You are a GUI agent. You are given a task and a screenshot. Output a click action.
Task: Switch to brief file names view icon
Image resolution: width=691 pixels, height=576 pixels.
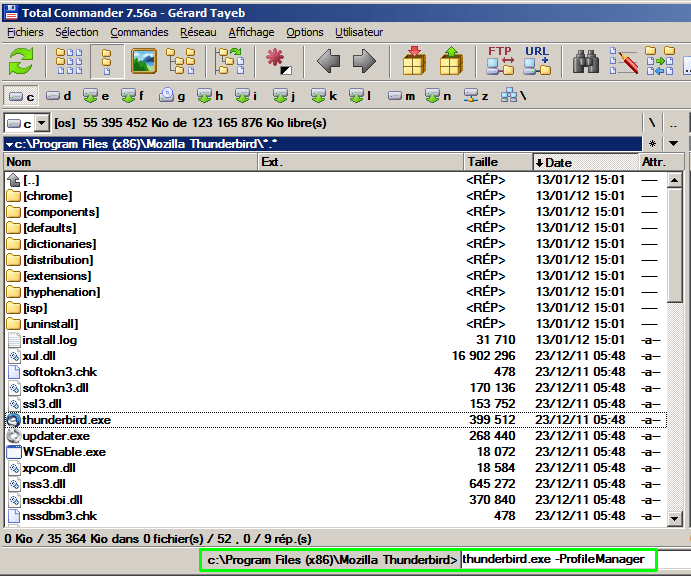[69, 62]
